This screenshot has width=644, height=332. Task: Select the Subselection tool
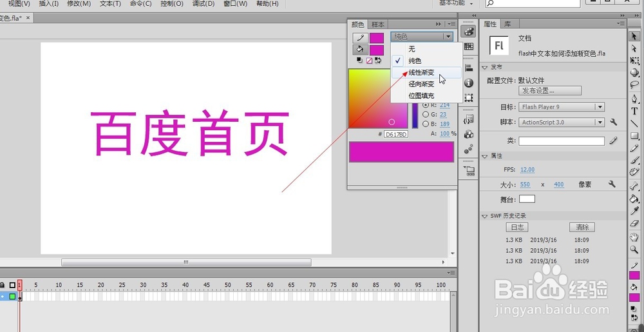point(634,48)
